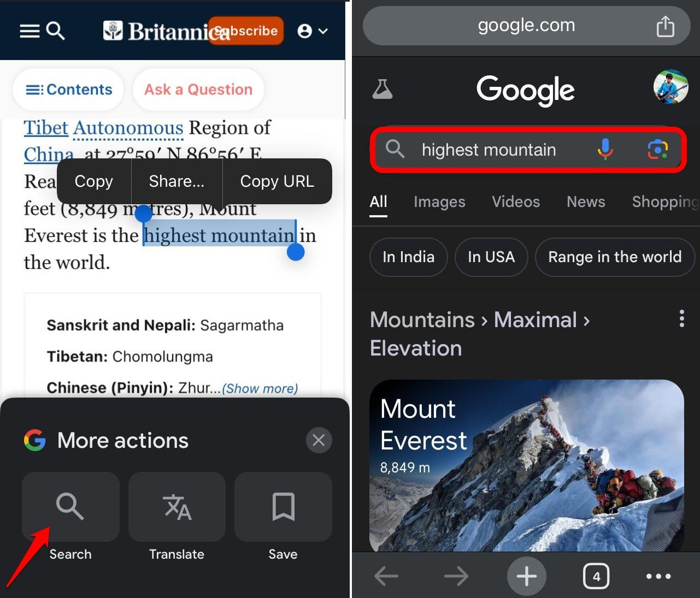Tap 'Sanskrit and Nepali: Sagarmatha' line

[x=165, y=325]
